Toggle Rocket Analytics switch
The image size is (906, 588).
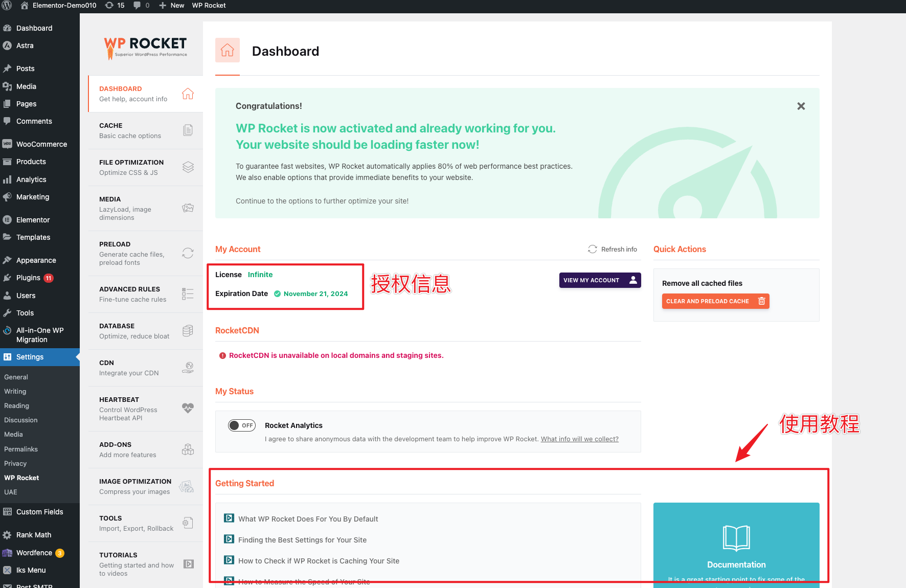point(242,425)
